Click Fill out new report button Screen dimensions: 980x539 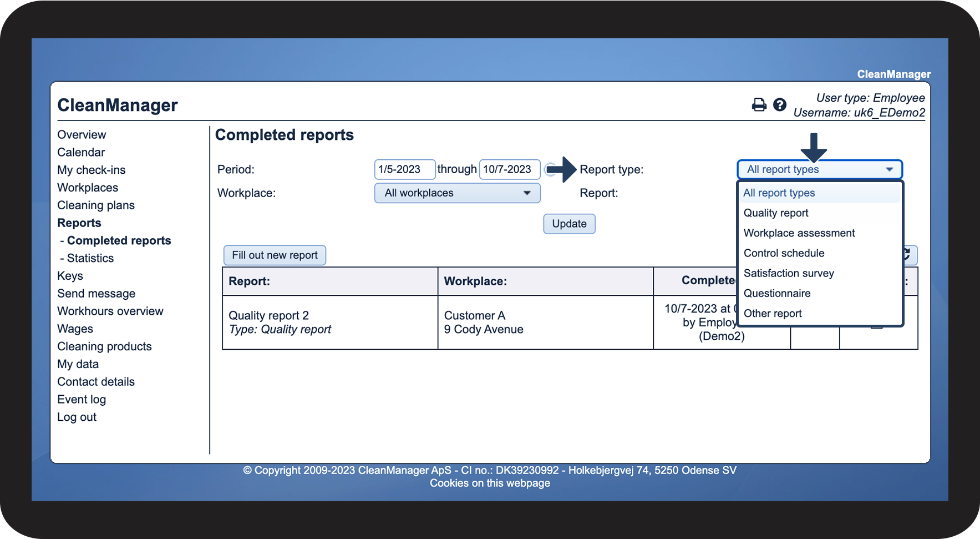click(x=275, y=255)
